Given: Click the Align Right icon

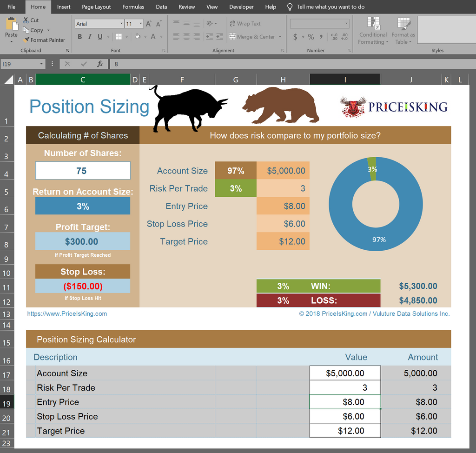Looking at the screenshot, I should click(x=197, y=37).
